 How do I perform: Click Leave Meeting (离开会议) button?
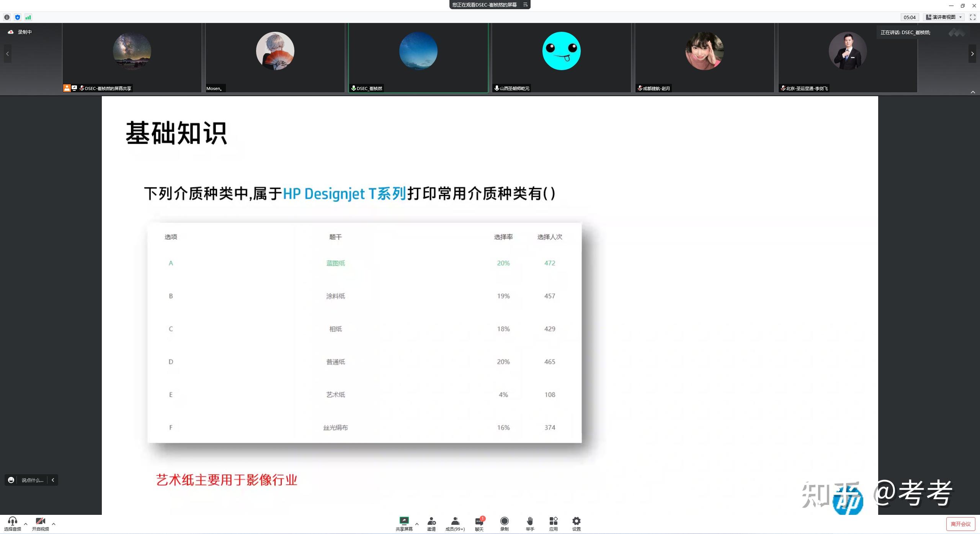(960, 524)
